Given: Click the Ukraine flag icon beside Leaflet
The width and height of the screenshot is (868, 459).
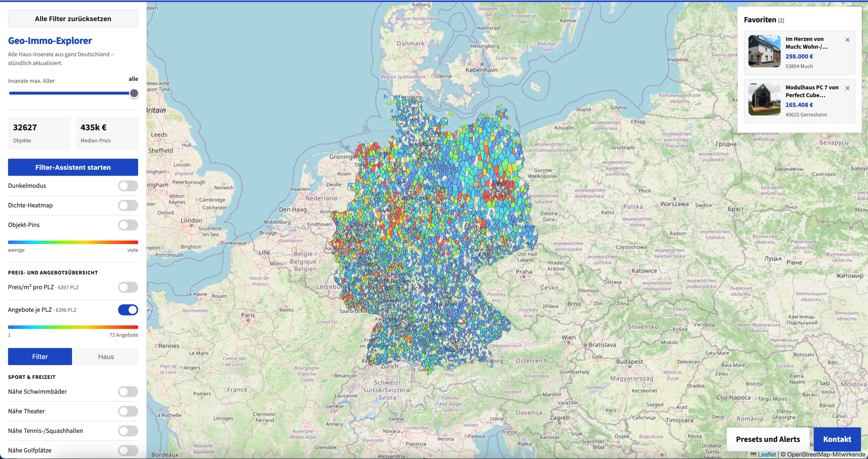Looking at the screenshot, I should point(753,455).
